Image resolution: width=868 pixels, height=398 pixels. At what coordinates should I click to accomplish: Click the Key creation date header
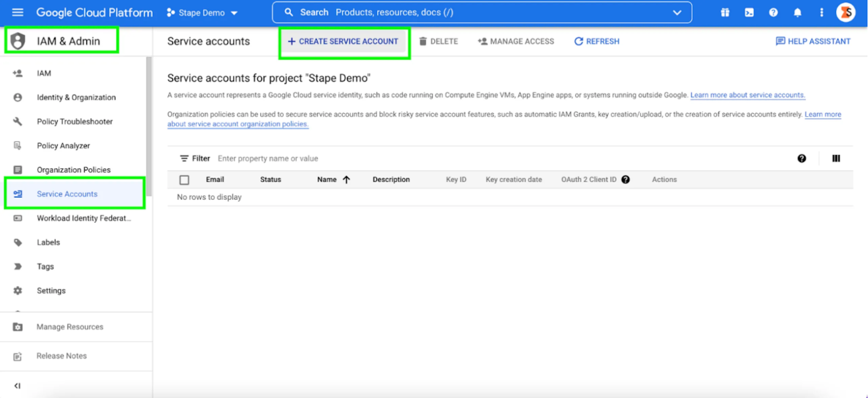coord(514,179)
